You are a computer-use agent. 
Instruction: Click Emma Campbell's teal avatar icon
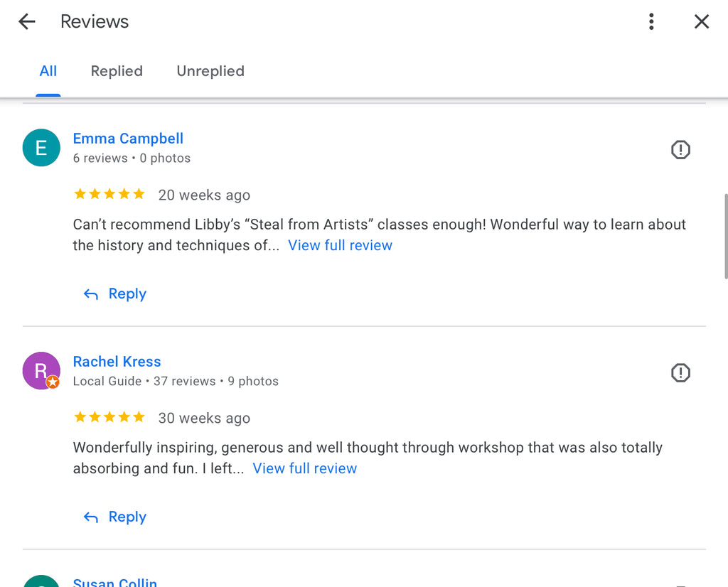41,148
